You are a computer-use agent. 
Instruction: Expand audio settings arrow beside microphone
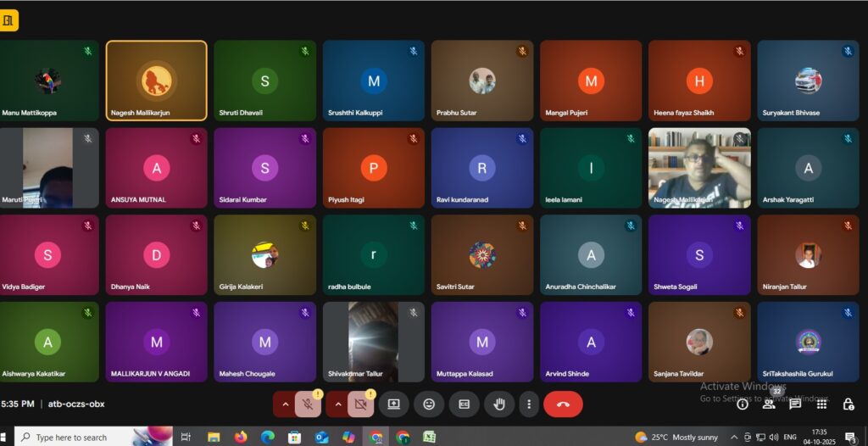(285, 404)
